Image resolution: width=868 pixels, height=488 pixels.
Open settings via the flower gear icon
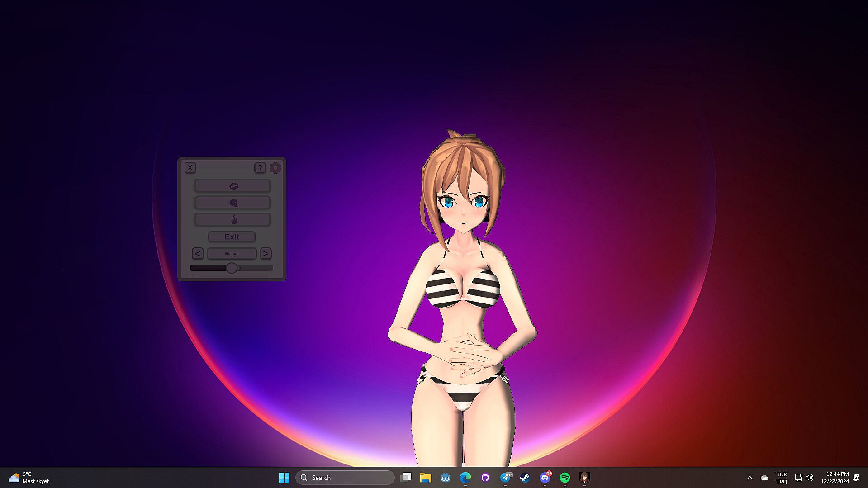(275, 168)
